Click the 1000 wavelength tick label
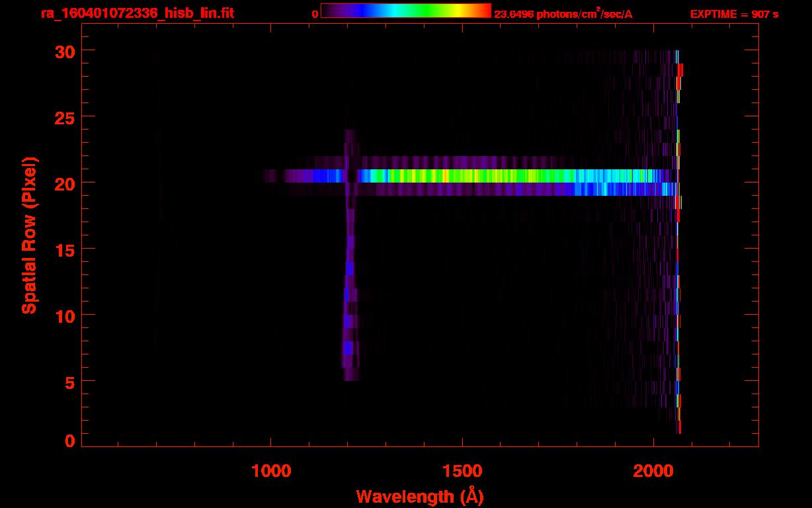 [x=271, y=471]
